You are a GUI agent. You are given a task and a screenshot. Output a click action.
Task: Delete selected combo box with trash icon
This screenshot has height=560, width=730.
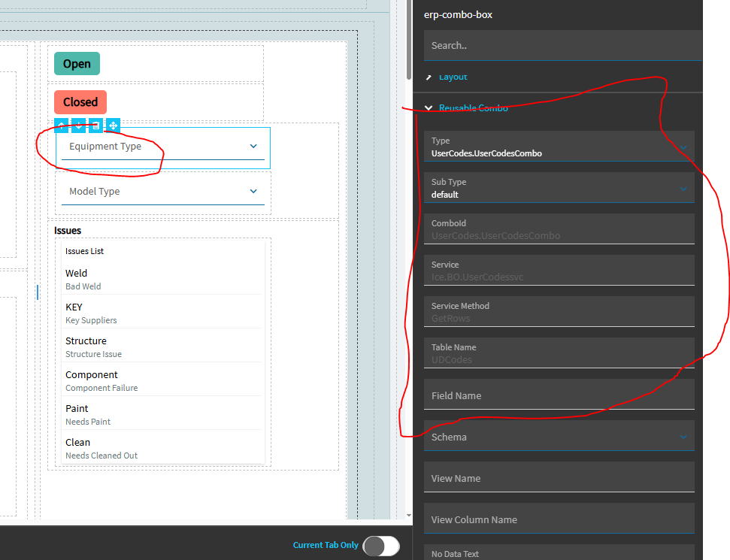click(96, 126)
